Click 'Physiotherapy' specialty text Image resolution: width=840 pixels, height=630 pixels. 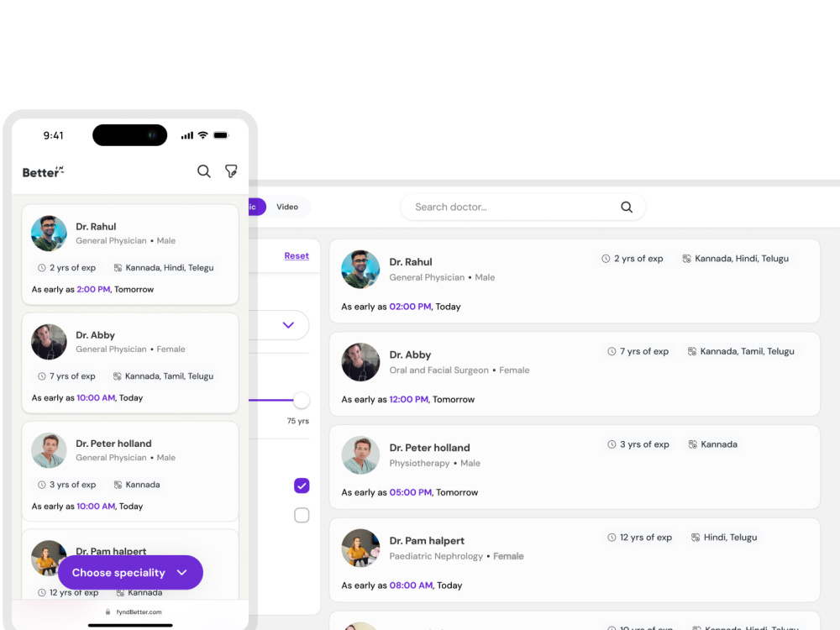pyautogui.click(x=419, y=464)
